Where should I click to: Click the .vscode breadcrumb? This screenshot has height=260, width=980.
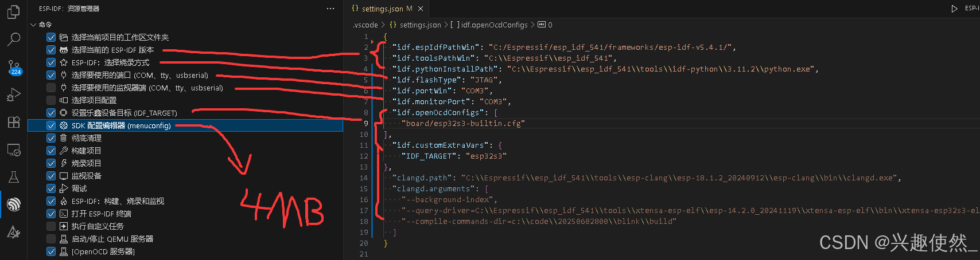[x=365, y=25]
